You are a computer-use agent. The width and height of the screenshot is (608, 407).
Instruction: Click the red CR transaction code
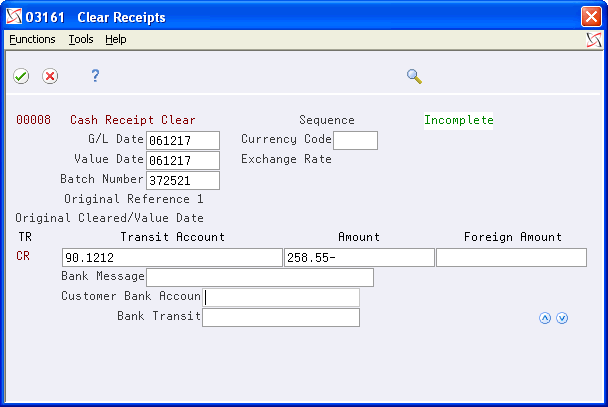point(23,256)
